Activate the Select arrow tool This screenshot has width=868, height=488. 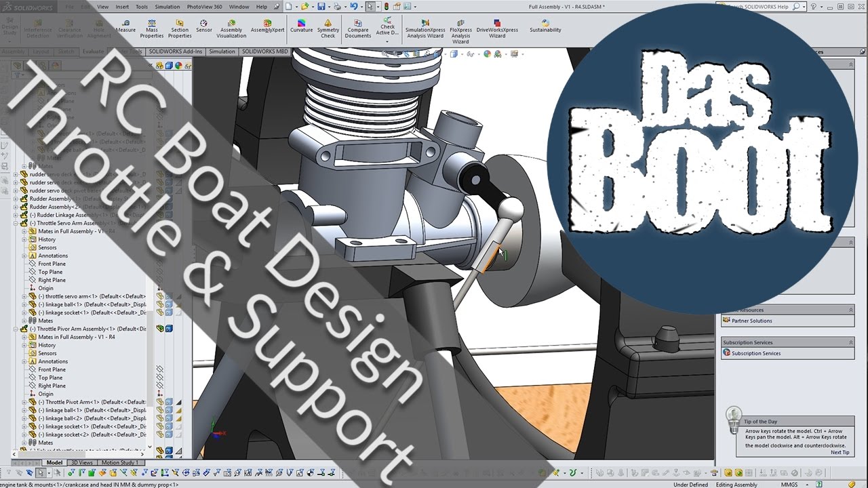[x=370, y=6]
